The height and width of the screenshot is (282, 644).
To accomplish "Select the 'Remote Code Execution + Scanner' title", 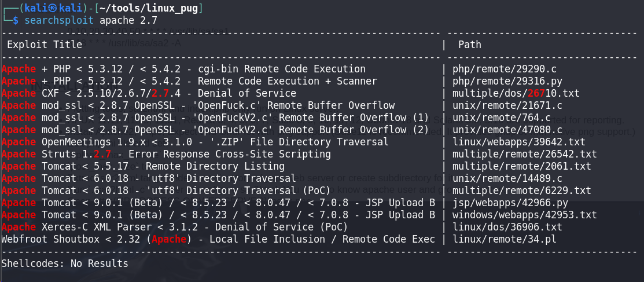I will coord(189,81).
